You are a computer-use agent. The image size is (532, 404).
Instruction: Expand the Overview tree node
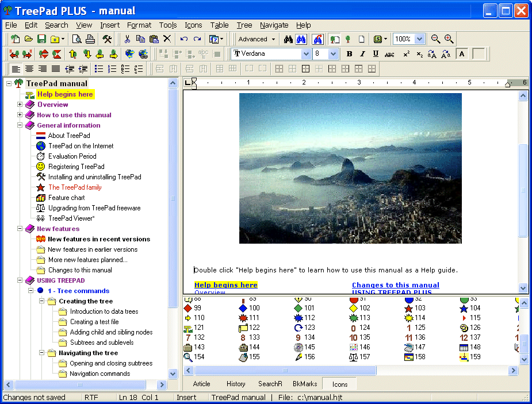20,105
